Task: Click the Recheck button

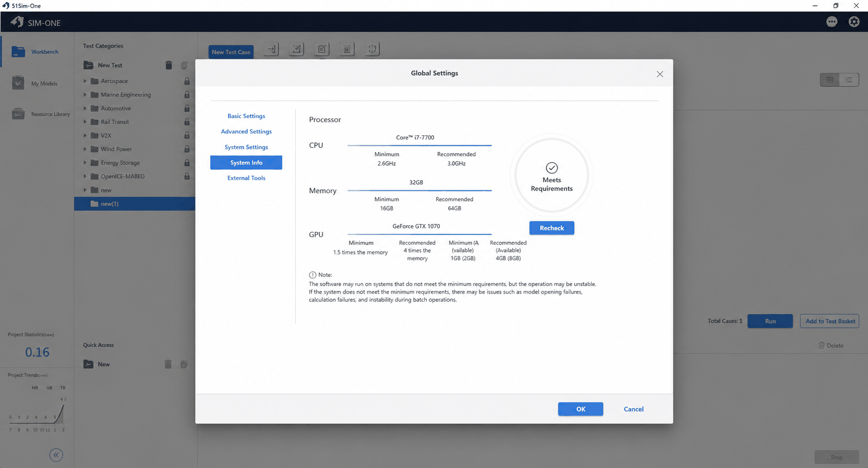Action: pyautogui.click(x=552, y=228)
